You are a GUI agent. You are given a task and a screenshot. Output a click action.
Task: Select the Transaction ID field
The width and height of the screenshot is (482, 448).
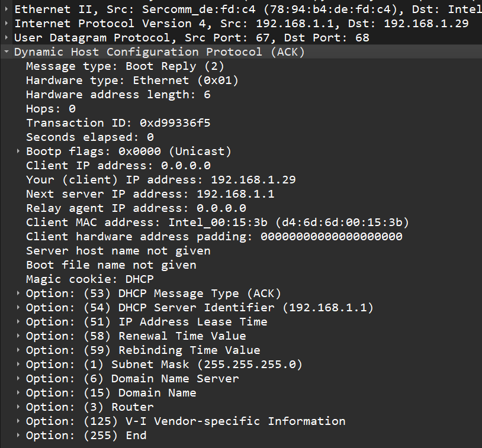(x=118, y=123)
